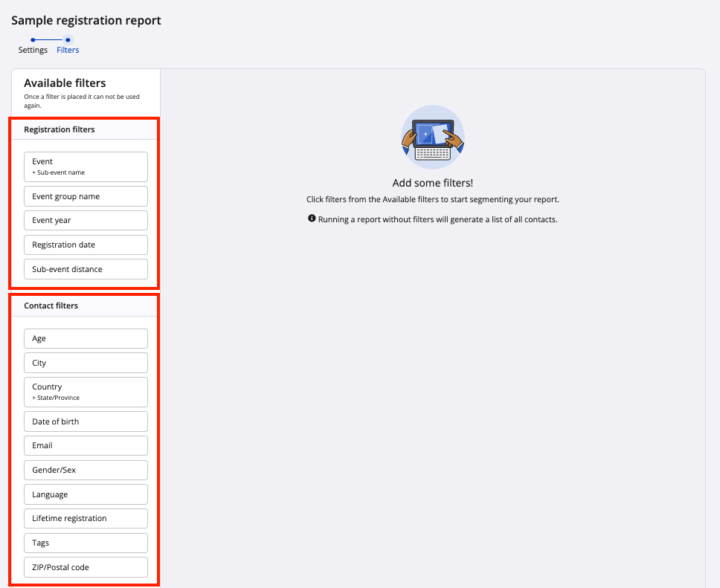Click the tablet illustration above Add some filters

(x=432, y=138)
